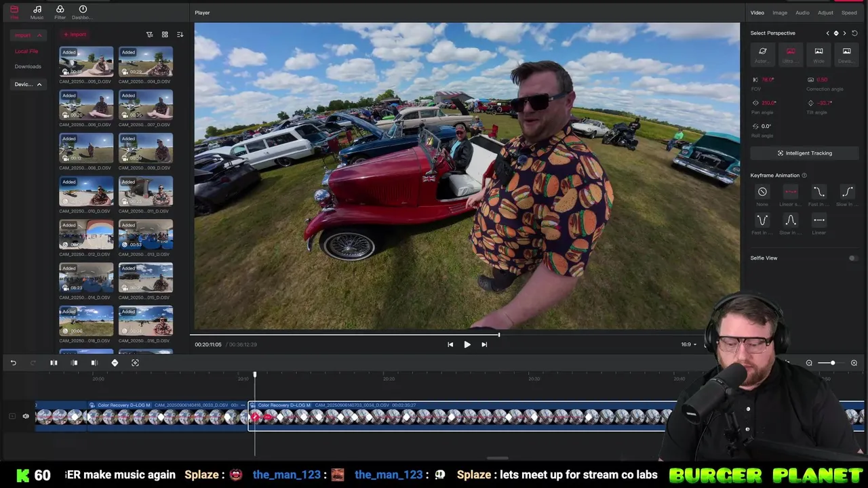Click the red keyframe on the selected clip
This screenshot has width=868, height=488.
click(256, 417)
